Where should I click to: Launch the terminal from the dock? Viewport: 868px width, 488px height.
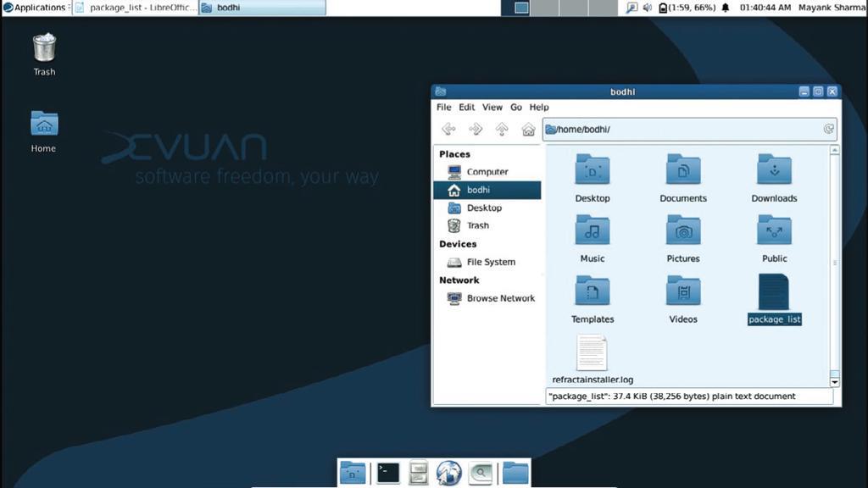(x=388, y=473)
